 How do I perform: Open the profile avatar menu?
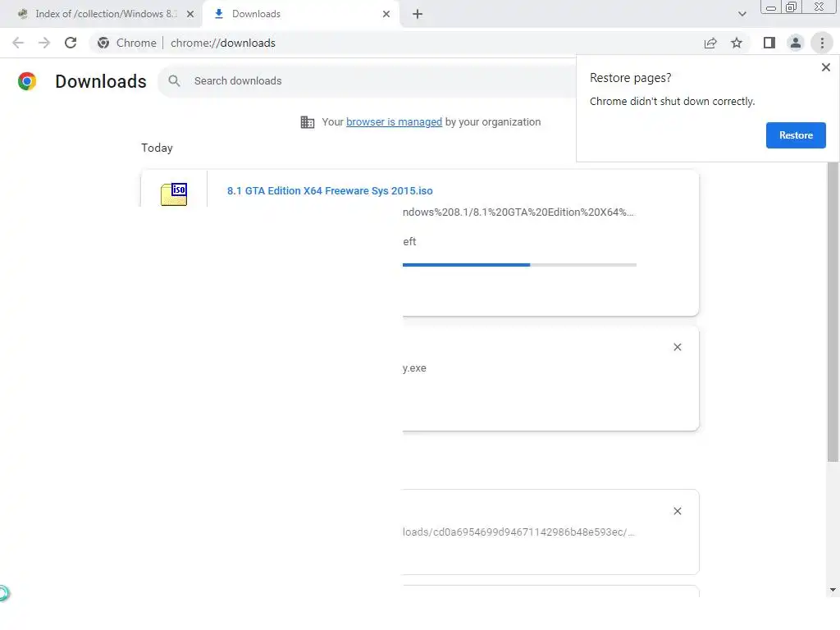(x=796, y=43)
